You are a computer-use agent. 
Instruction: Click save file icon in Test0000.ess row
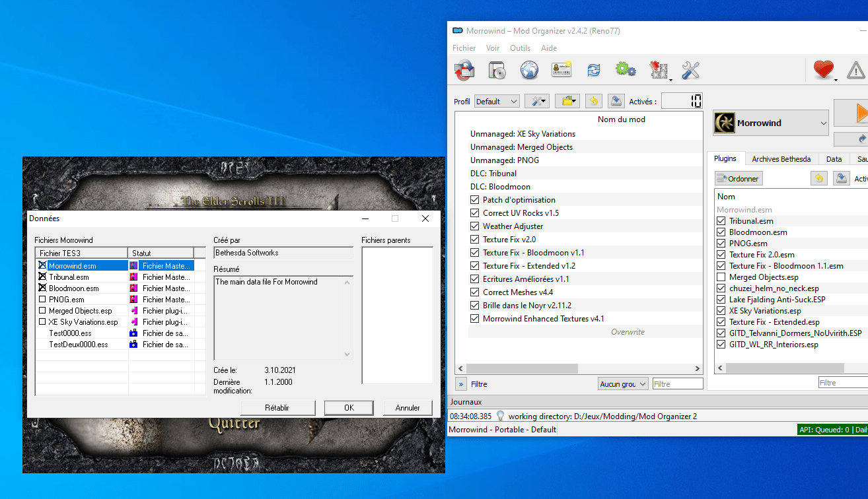tap(133, 333)
